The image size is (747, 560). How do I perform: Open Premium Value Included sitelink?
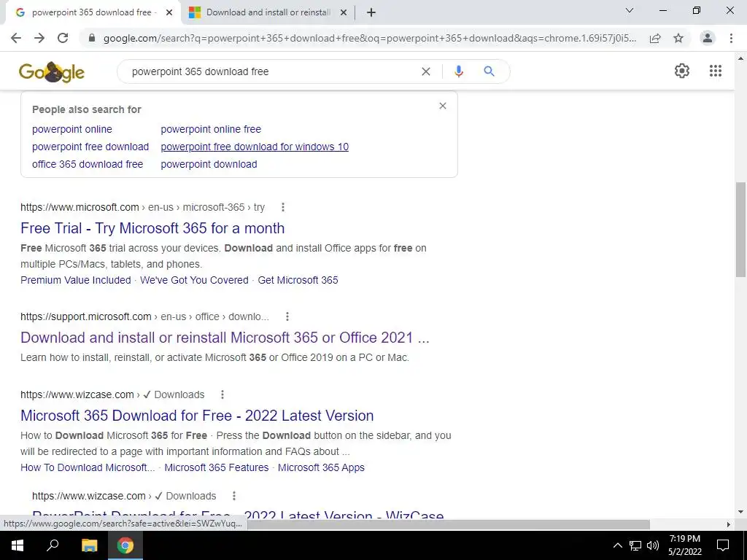pos(76,280)
